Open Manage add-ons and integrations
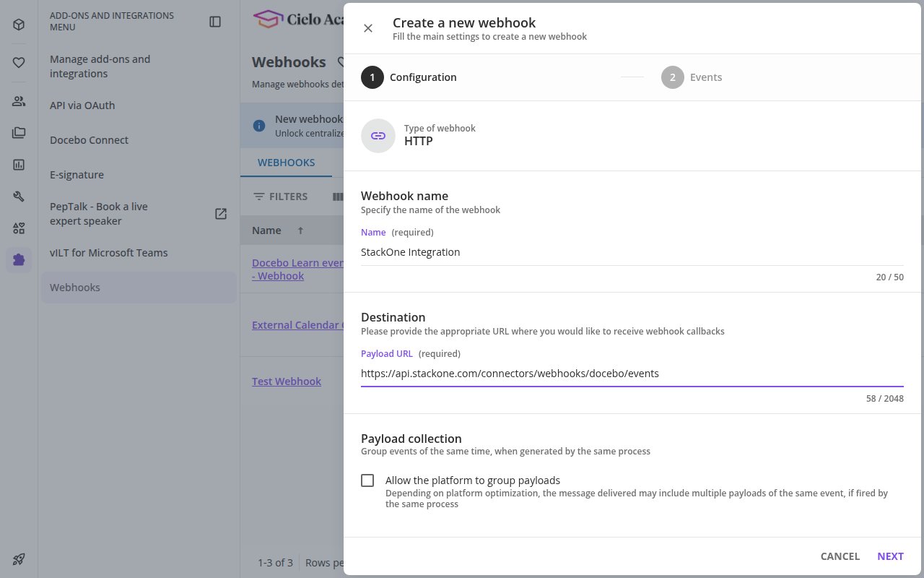 point(139,66)
